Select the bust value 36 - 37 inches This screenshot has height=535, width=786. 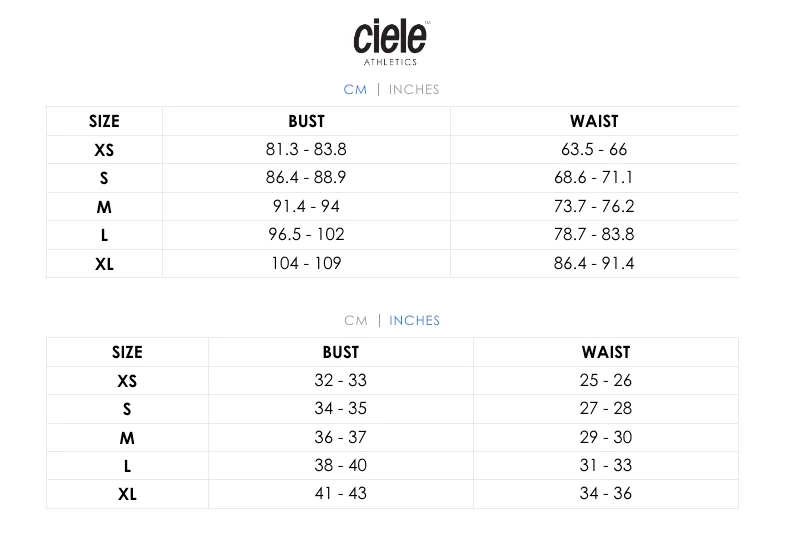coord(340,437)
